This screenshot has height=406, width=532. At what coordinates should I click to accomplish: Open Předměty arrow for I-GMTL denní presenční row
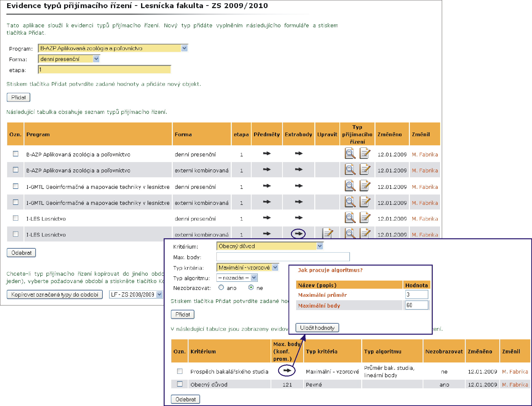click(x=267, y=186)
